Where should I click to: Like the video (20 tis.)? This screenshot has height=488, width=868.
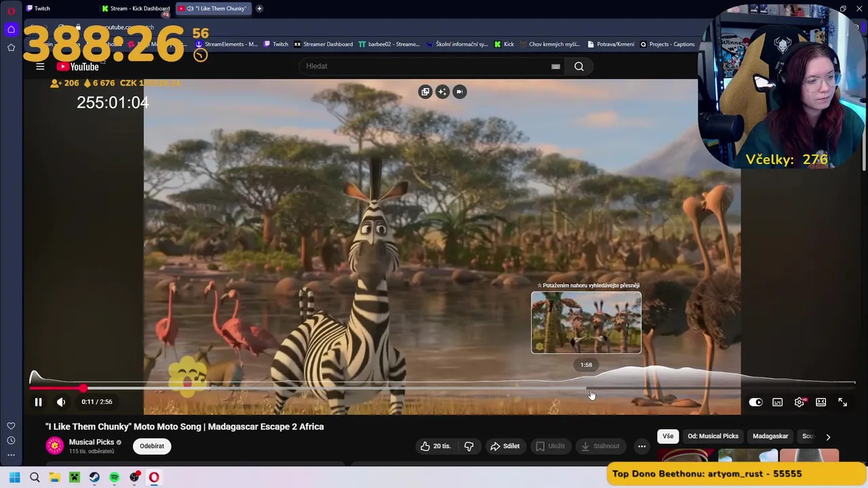435,446
